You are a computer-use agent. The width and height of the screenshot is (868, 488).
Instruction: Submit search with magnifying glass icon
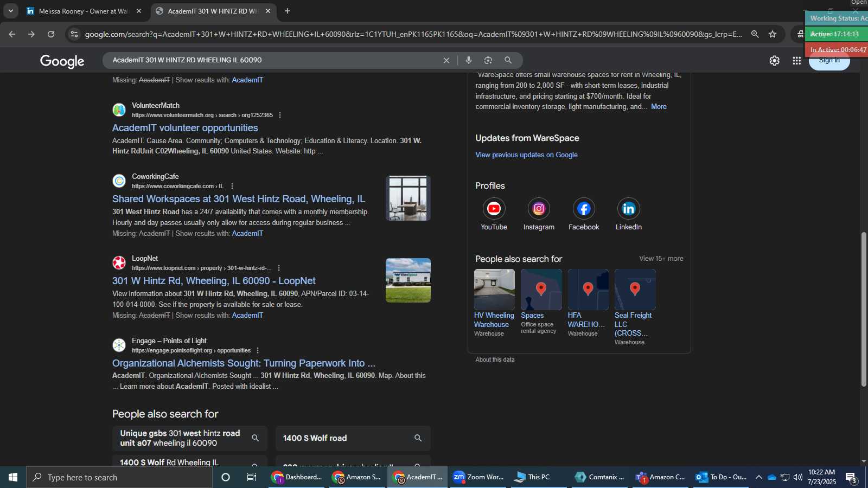click(x=508, y=60)
